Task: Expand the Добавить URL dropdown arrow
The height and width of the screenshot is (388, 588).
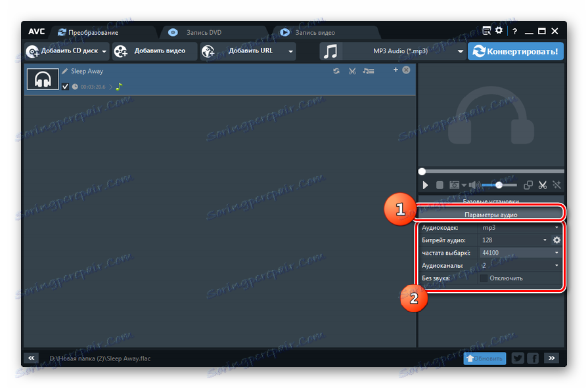Action: point(290,51)
